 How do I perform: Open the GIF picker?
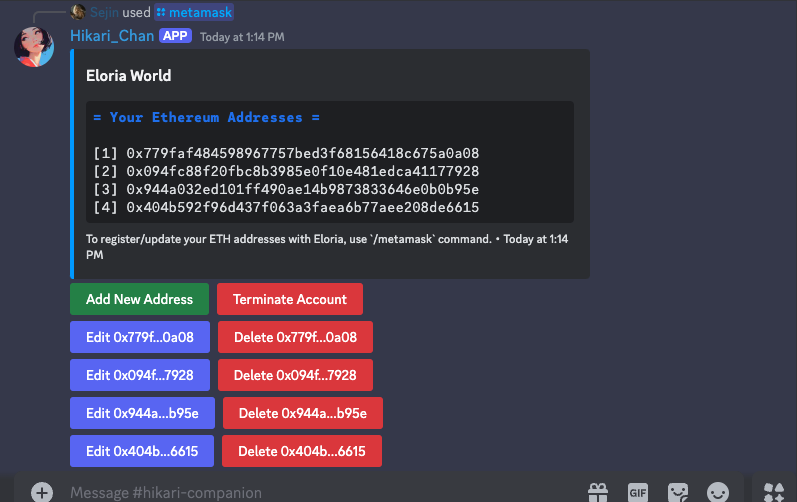637,492
